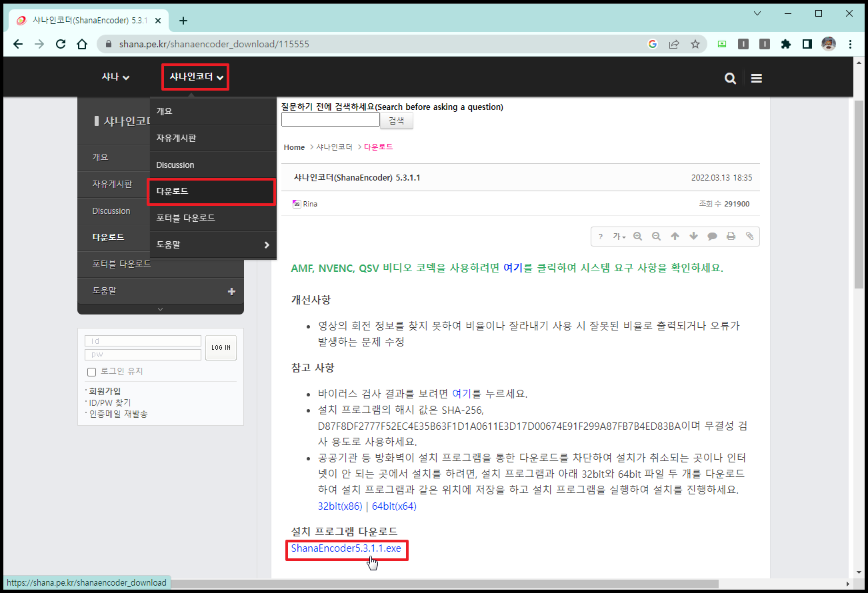Expand 도움말 submenu arrow in dropdown
This screenshot has height=593, width=868.
[267, 245]
